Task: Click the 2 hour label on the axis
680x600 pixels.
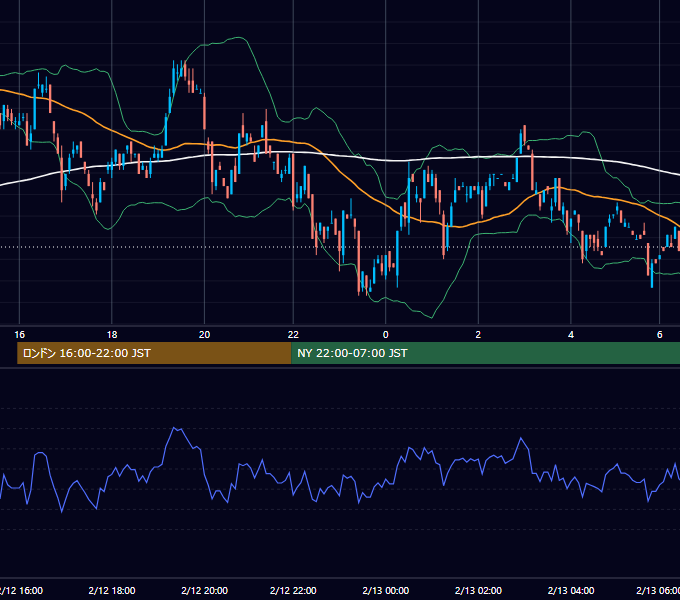Action: pos(478,335)
